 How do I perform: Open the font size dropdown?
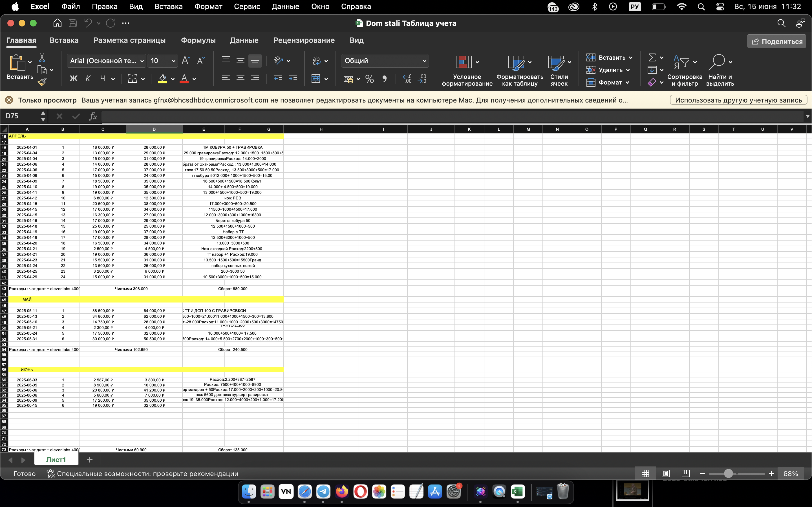pyautogui.click(x=173, y=61)
